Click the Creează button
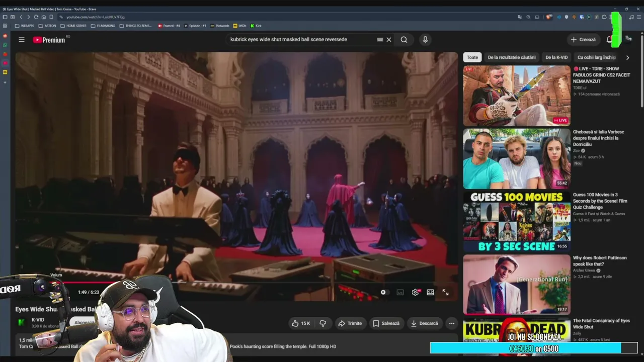Image resolution: width=644 pixels, height=362 pixels. (583, 40)
